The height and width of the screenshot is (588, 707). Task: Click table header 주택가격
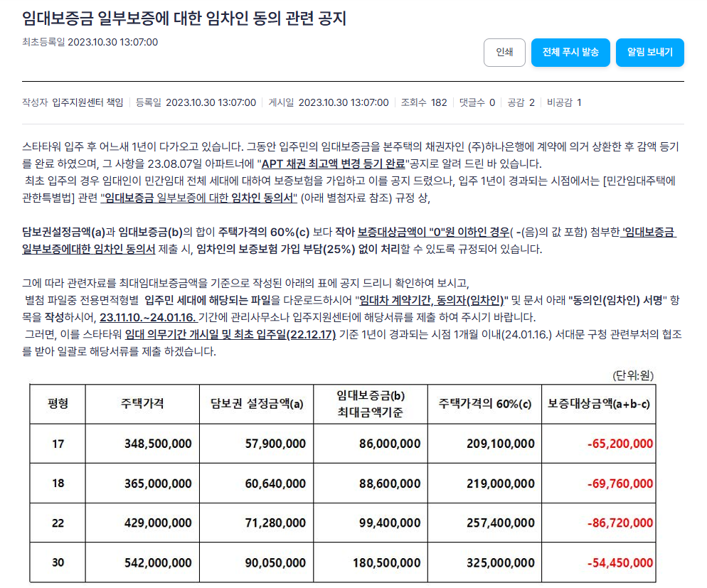142,404
